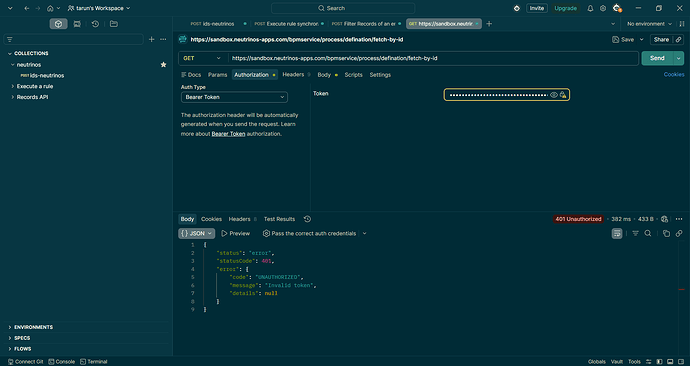Click the response link icon
This screenshot has width=690, height=366.
[679, 234]
